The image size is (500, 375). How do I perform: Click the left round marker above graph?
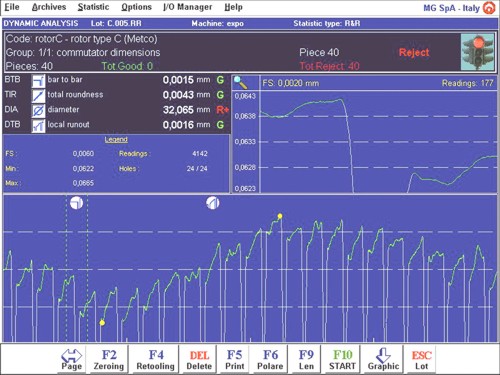(77, 203)
